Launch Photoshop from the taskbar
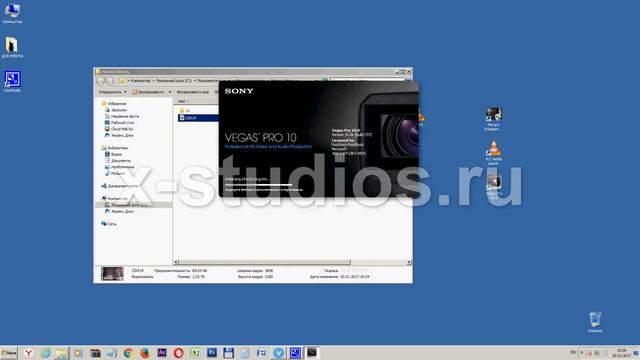The width and height of the screenshot is (640, 360). click(x=211, y=353)
